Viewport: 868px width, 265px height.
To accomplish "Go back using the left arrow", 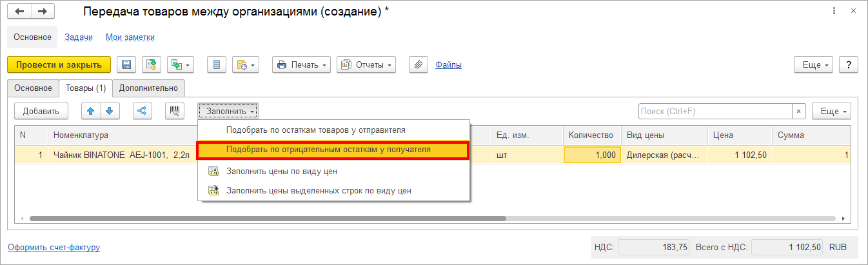I will point(20,12).
